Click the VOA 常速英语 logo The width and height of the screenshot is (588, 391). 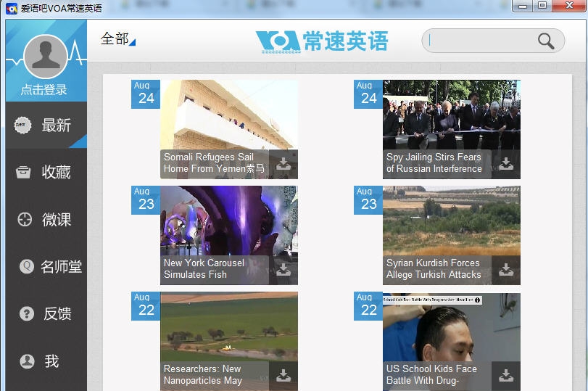click(322, 41)
